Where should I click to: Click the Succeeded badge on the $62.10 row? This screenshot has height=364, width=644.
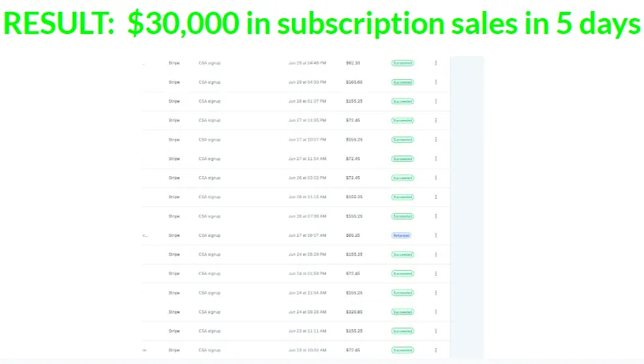[402, 63]
